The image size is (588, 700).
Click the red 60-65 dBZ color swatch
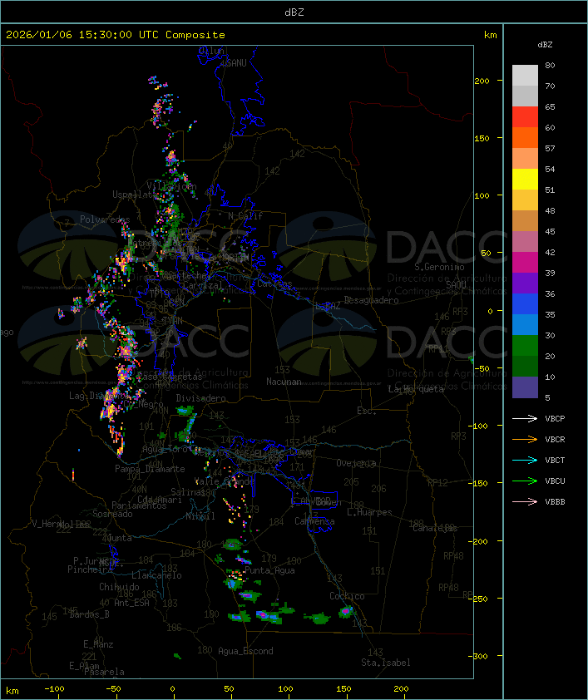525,117
